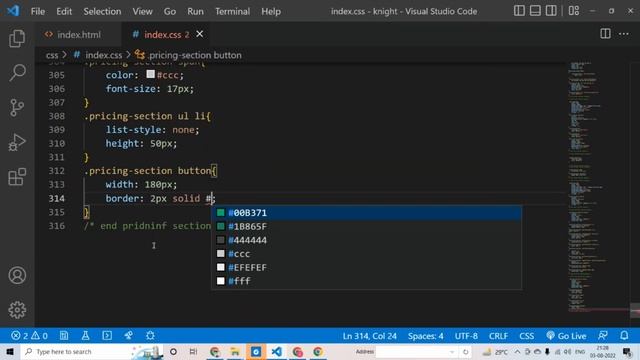640x360 pixels.
Task: Switch to the index.html tab
Action: (78, 35)
